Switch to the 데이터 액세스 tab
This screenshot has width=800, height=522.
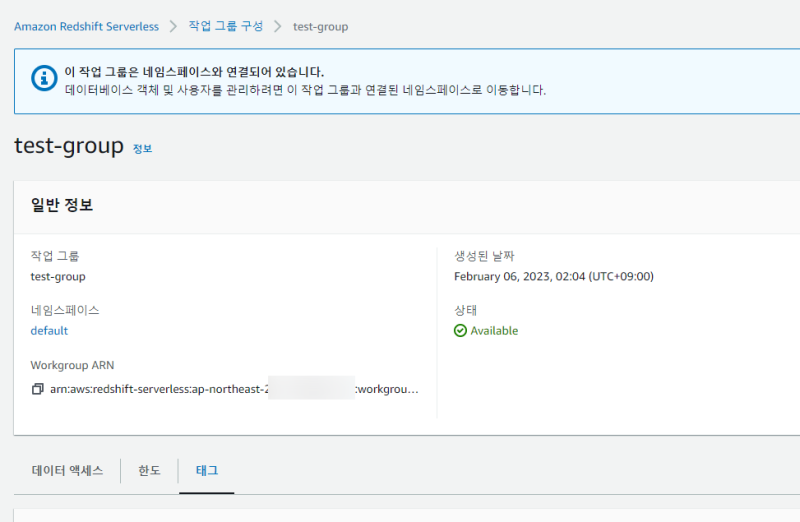coord(69,471)
